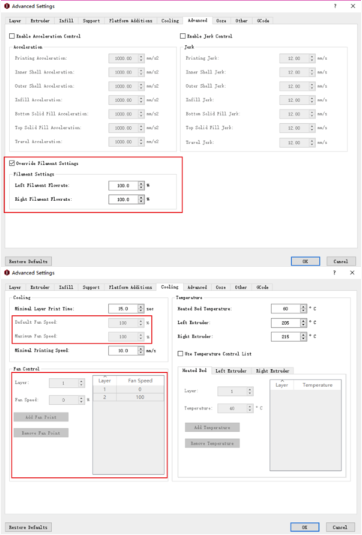Select the Right Extruder temperature list tab

[272, 371]
